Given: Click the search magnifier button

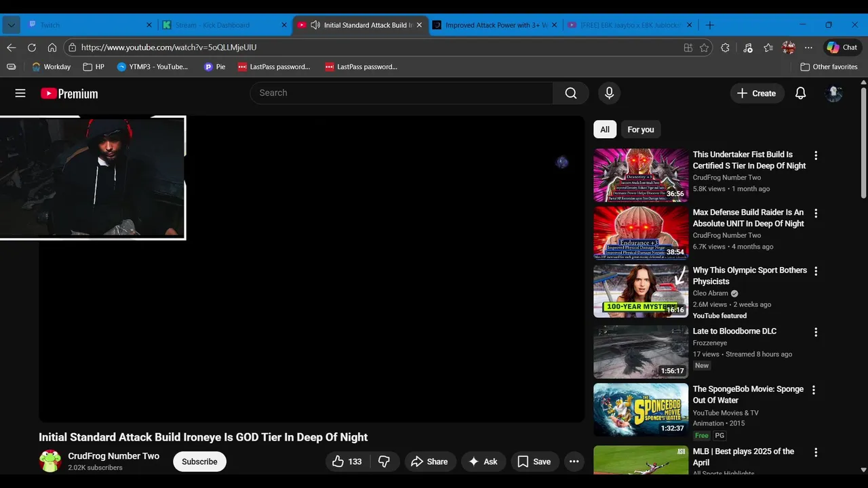Looking at the screenshot, I should [571, 93].
